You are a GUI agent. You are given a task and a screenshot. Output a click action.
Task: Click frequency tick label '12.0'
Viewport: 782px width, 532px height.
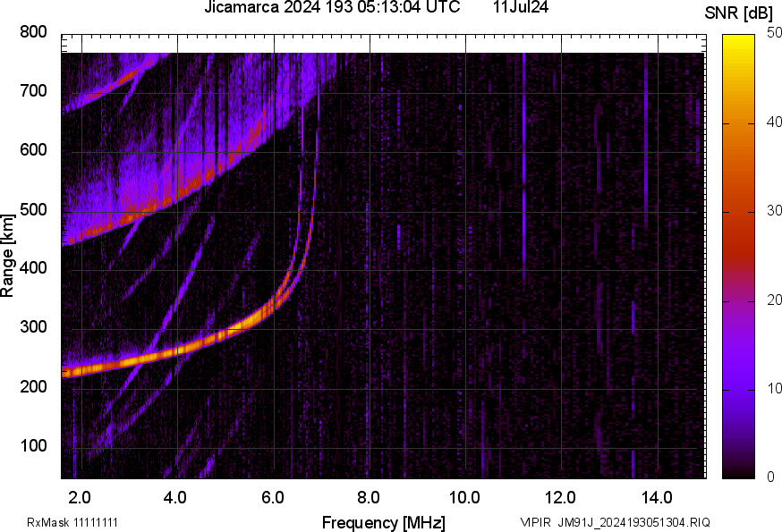(x=560, y=498)
